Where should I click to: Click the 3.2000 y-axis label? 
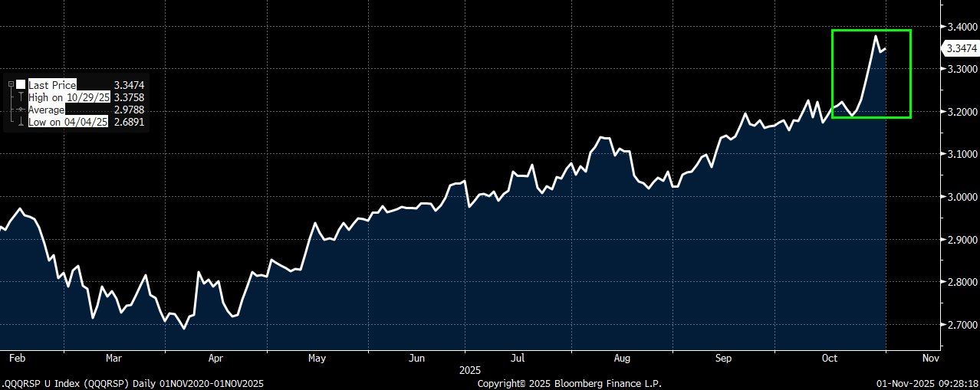click(961, 112)
